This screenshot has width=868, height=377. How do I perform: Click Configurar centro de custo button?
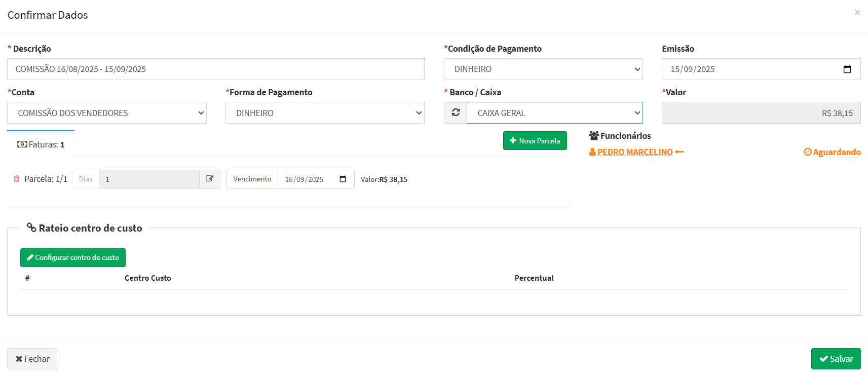73,257
